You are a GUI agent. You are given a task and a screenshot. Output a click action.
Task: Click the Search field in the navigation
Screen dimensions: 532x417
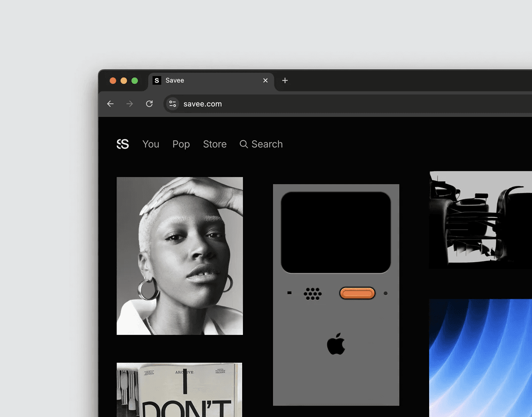[x=261, y=144]
